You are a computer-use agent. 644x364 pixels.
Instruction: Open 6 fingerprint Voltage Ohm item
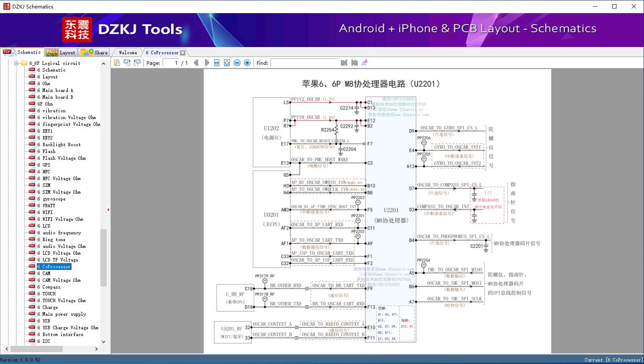[x=69, y=124]
